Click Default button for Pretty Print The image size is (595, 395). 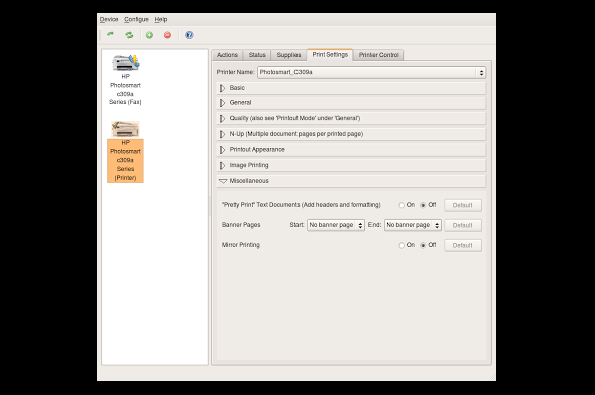click(463, 205)
